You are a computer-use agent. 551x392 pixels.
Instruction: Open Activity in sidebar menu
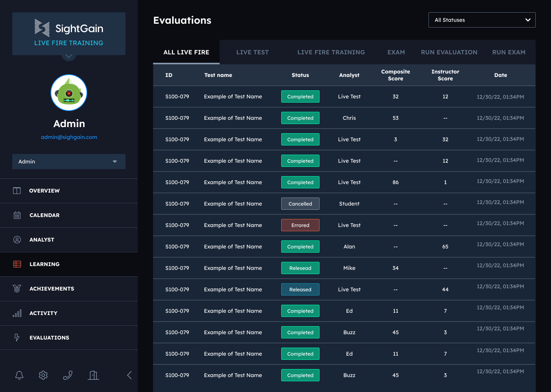[x=69, y=313]
